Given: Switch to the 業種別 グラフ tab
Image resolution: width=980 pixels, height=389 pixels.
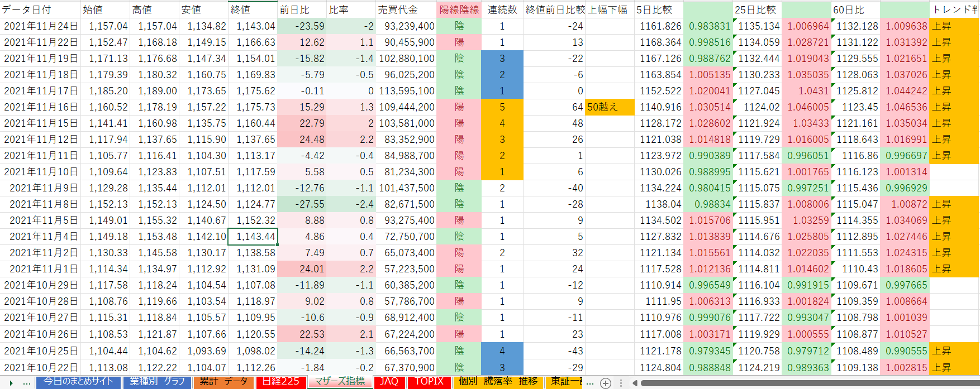Looking at the screenshot, I should tap(157, 382).
